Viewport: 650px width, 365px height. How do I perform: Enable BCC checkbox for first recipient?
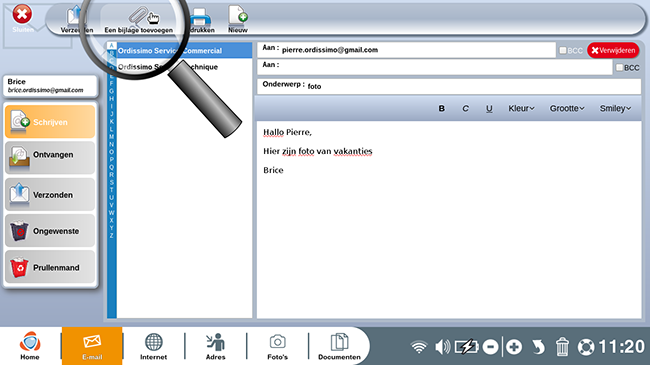563,50
